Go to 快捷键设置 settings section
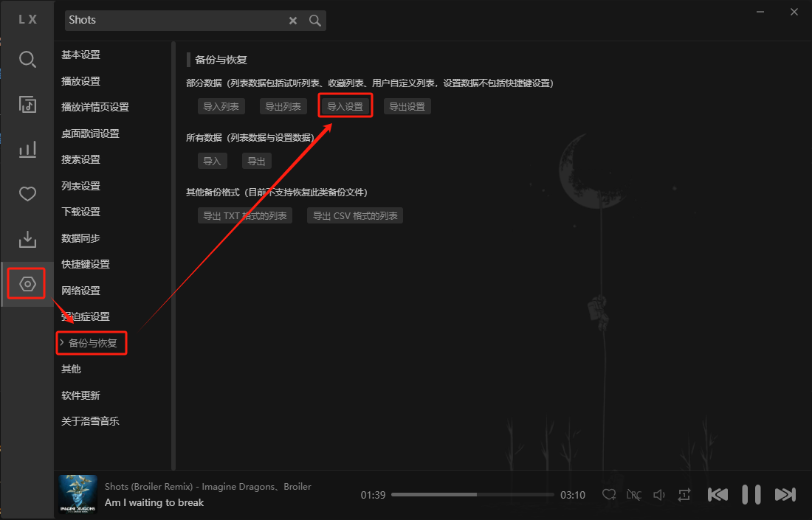The image size is (812, 520). pyautogui.click(x=86, y=264)
